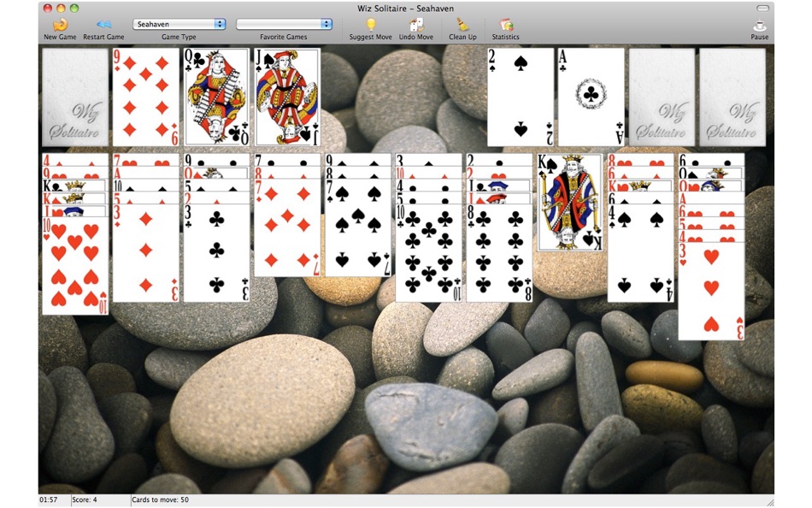Click the Restart Game arrow icon
812x508 pixels.
pos(103,24)
